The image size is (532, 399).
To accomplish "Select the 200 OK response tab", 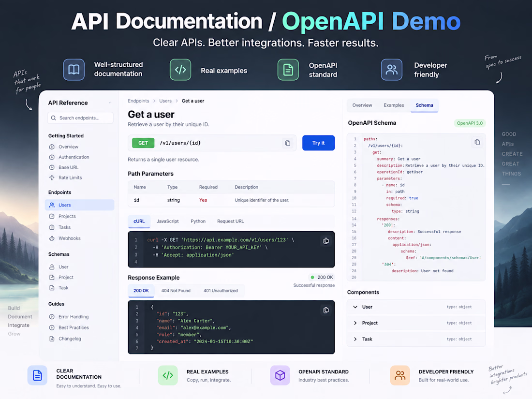I will (141, 291).
